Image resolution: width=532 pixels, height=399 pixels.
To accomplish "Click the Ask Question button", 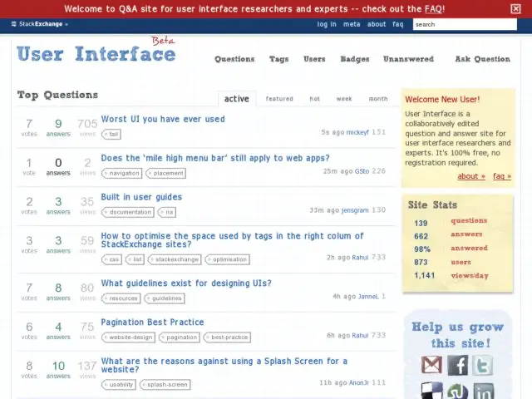I will click(x=482, y=59).
